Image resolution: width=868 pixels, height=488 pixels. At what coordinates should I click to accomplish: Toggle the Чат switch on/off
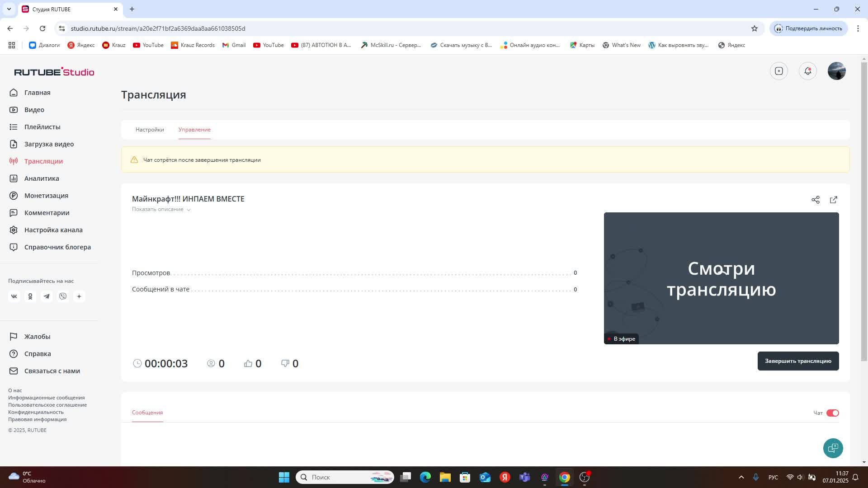tap(833, 413)
